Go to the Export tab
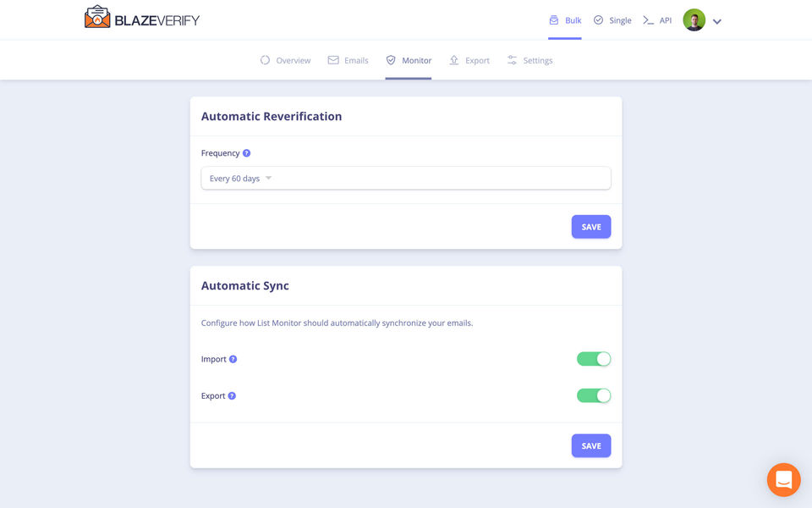The width and height of the screenshot is (812, 508). (x=469, y=61)
